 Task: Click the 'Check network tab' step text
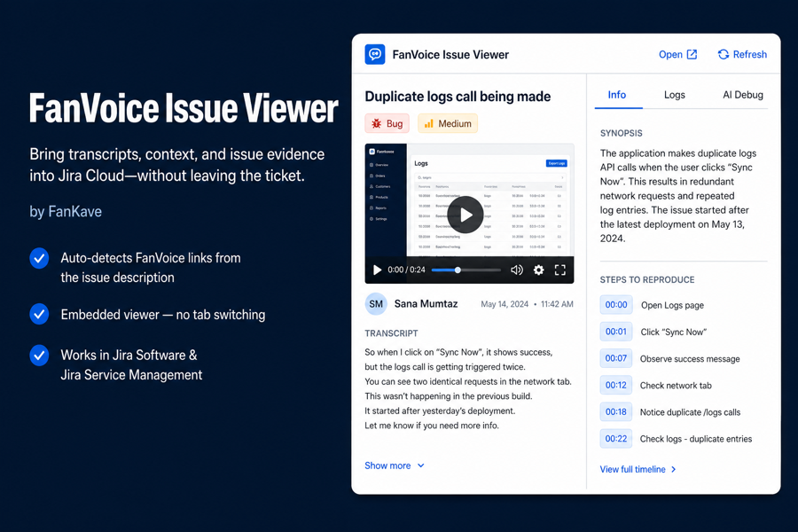click(x=676, y=386)
